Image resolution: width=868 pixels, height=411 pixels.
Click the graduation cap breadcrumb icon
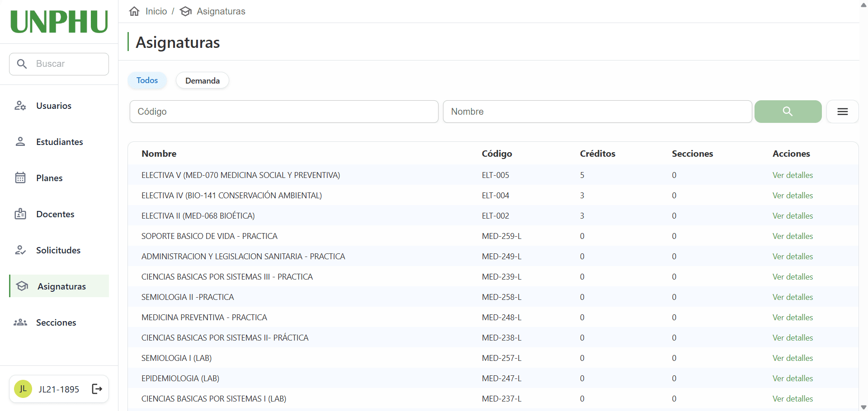(186, 11)
